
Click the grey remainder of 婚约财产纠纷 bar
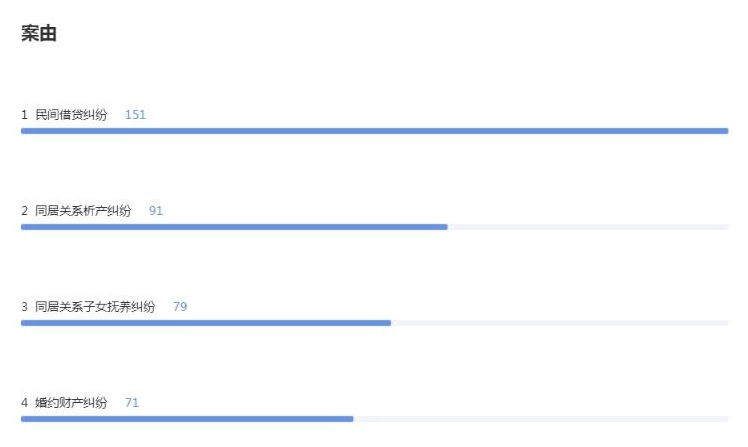pyautogui.click(x=541, y=419)
